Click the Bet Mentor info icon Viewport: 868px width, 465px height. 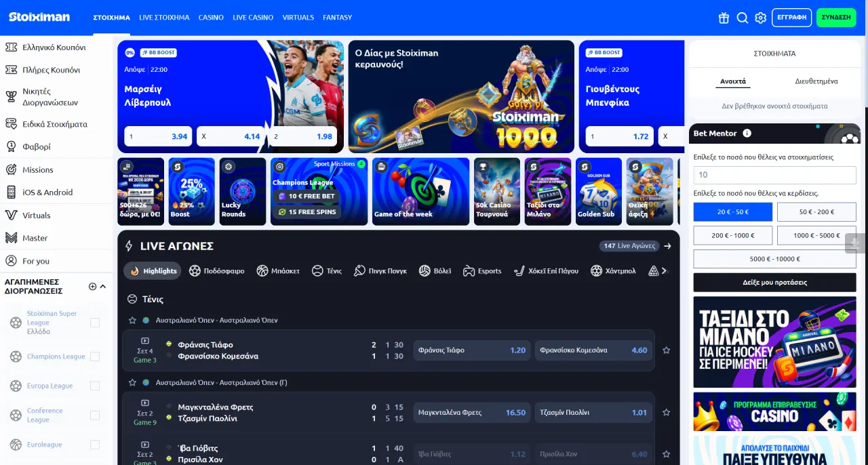747,134
